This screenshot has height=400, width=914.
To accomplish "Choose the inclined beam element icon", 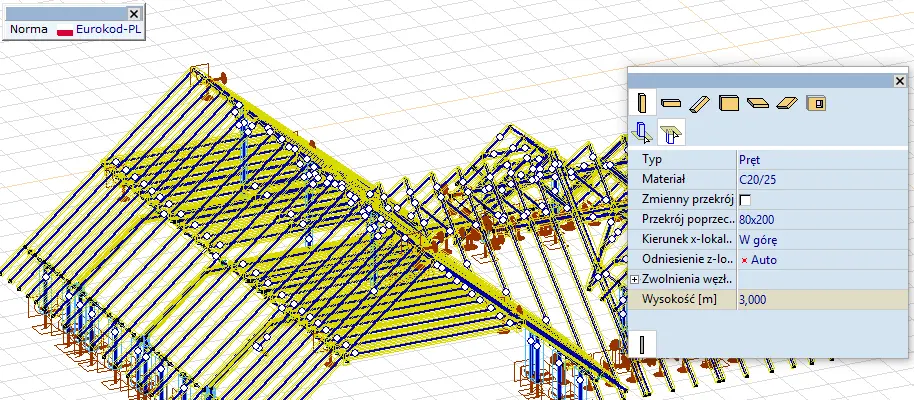I will pos(700,102).
